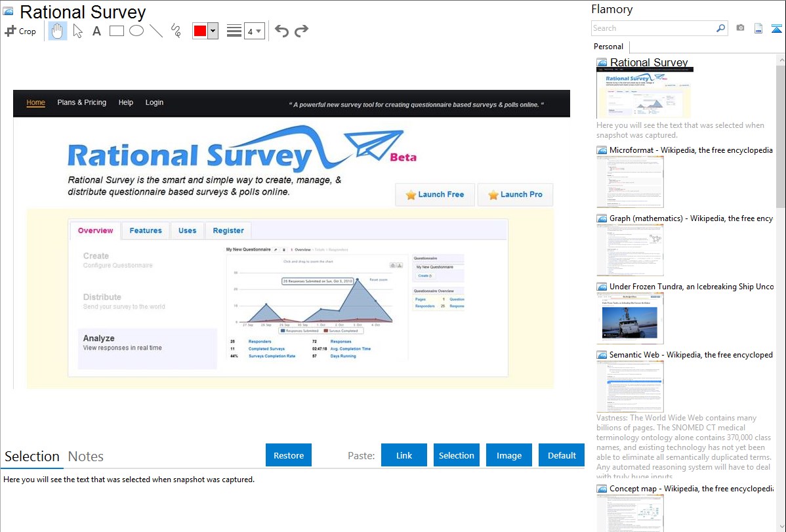The width and height of the screenshot is (786, 532).
Task: Select the text annotation tool
Action: point(96,31)
